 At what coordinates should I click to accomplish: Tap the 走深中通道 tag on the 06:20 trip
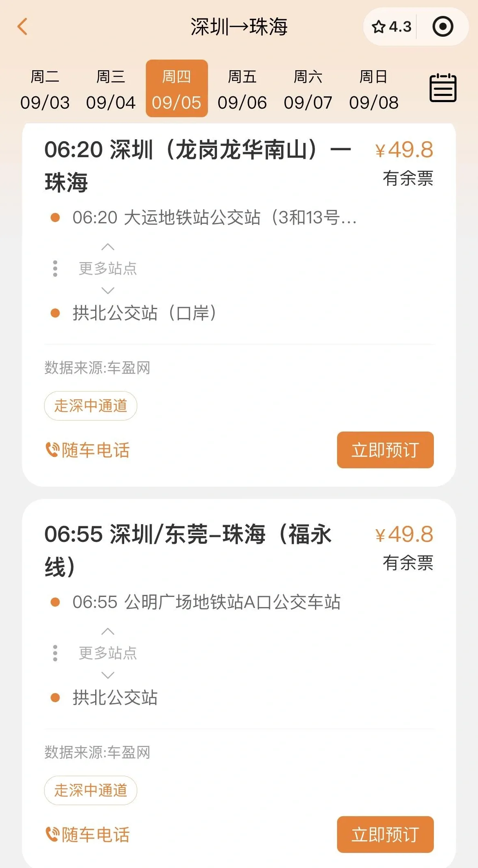coord(91,406)
